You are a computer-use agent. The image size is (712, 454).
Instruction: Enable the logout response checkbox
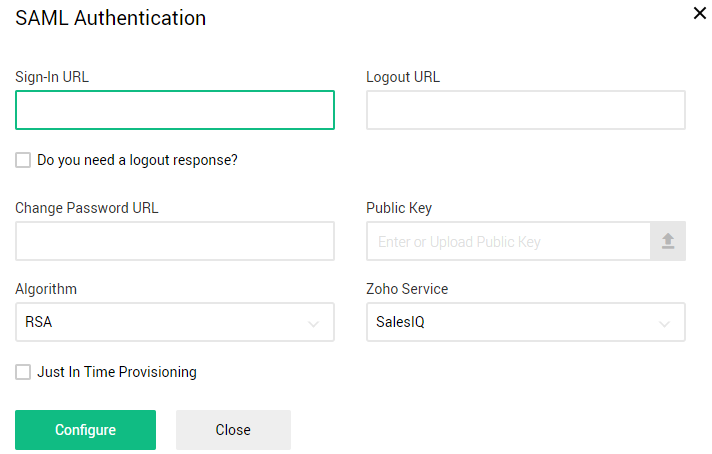23,160
